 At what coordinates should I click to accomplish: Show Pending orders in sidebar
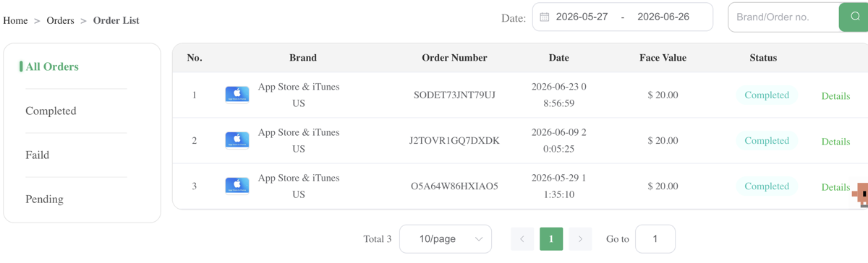[x=44, y=199]
